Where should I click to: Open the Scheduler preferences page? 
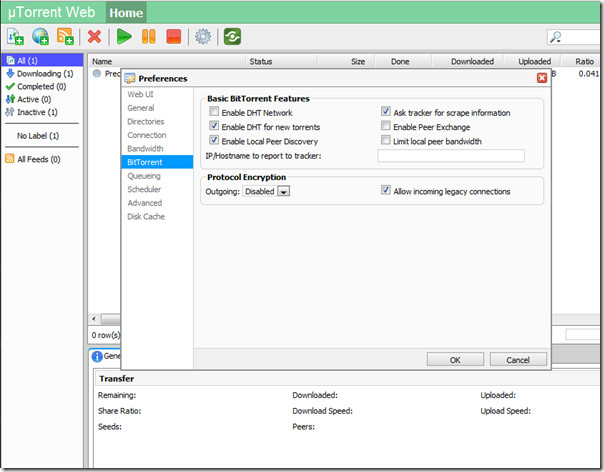(144, 189)
